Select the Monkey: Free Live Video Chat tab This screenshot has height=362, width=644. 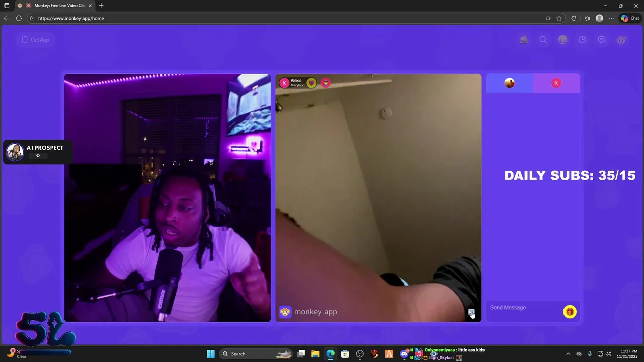click(55, 6)
